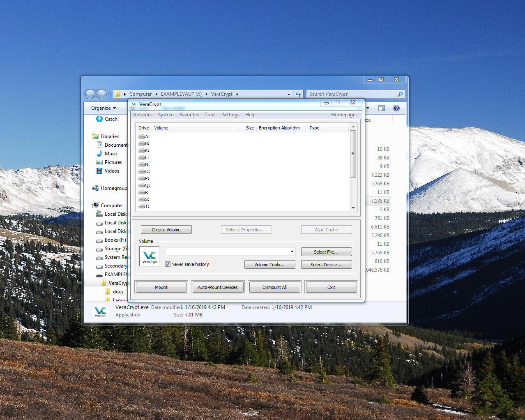Open Pictures library in navigation pane
The height and width of the screenshot is (420, 525).
(x=109, y=162)
